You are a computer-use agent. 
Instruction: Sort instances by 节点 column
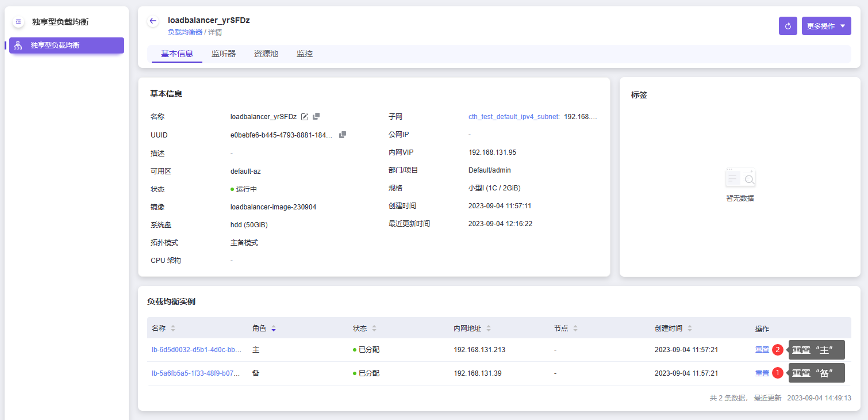(x=575, y=329)
